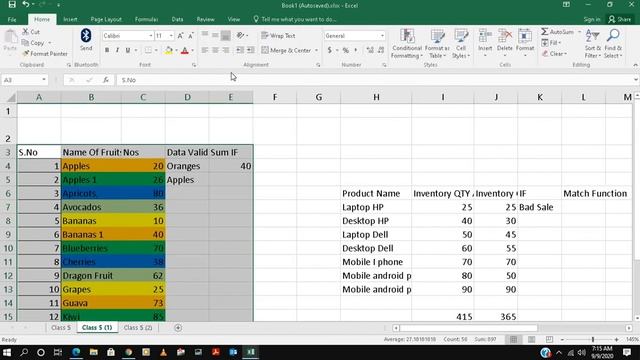
Task: Align text to the left
Action: (x=205, y=50)
